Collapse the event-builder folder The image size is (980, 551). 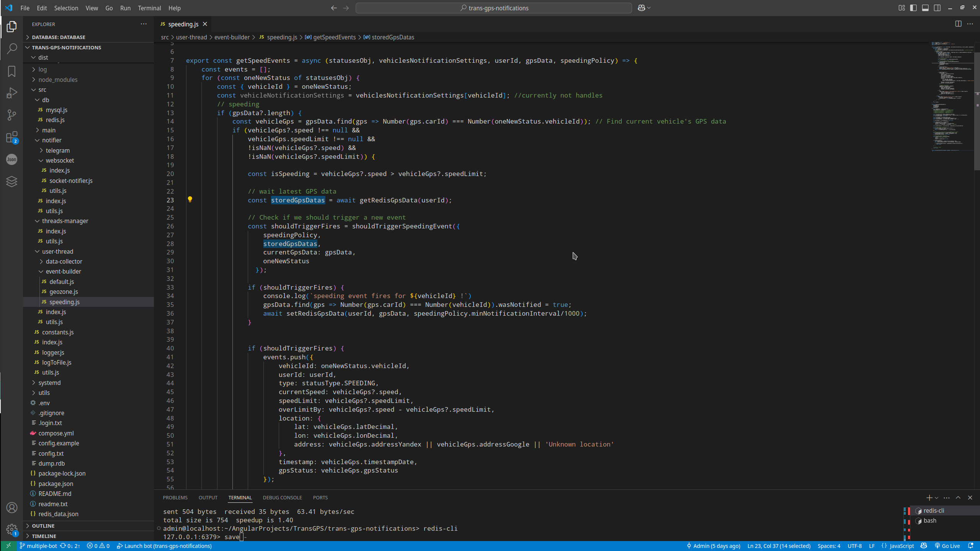(x=63, y=271)
